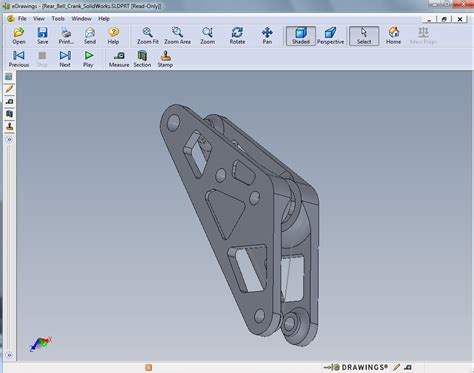Viewport: 474px width, 373px height.
Task: Toggle Shaded display mode
Action: (301, 36)
